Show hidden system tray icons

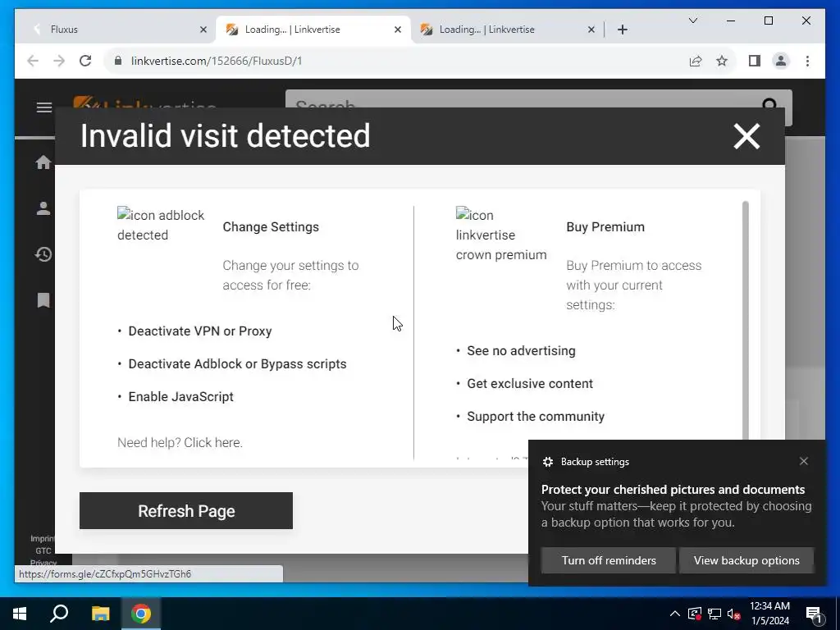tap(674, 614)
